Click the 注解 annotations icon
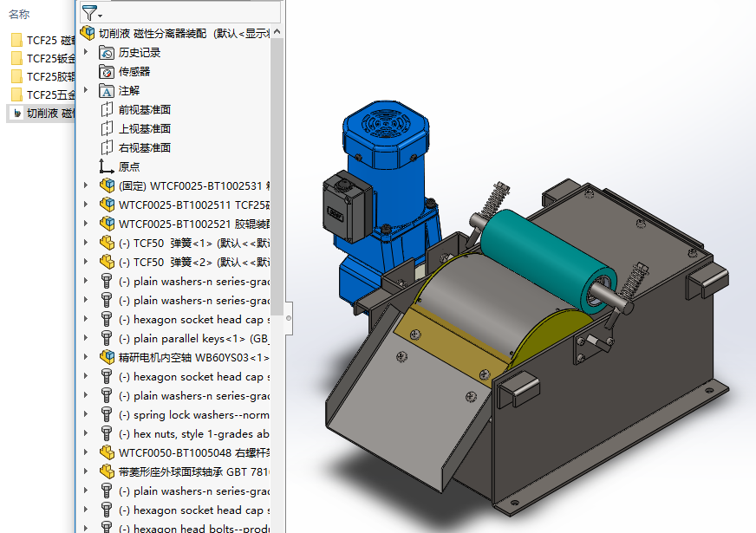The width and height of the screenshot is (756, 533). [107, 91]
